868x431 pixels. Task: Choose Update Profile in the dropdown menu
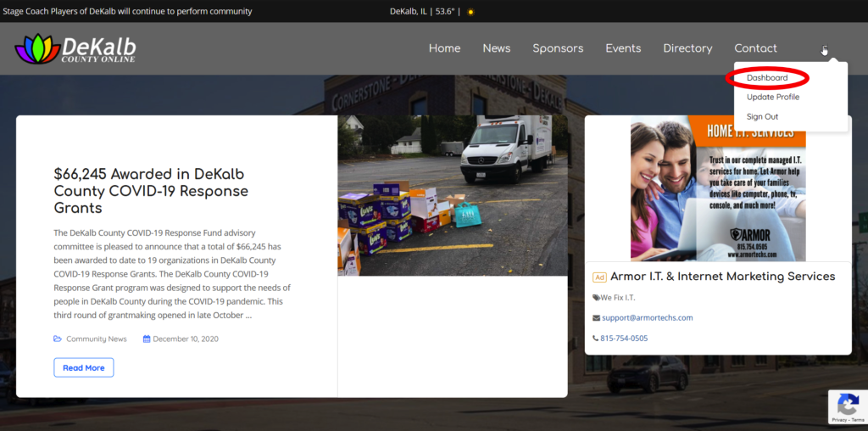772,98
